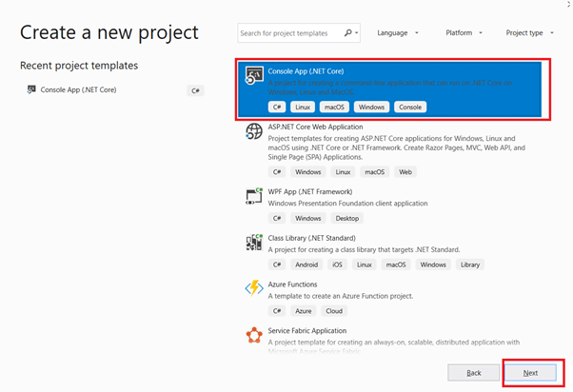573x392 pixels.
Task: Click the recent Console App template icon
Action: (x=31, y=89)
